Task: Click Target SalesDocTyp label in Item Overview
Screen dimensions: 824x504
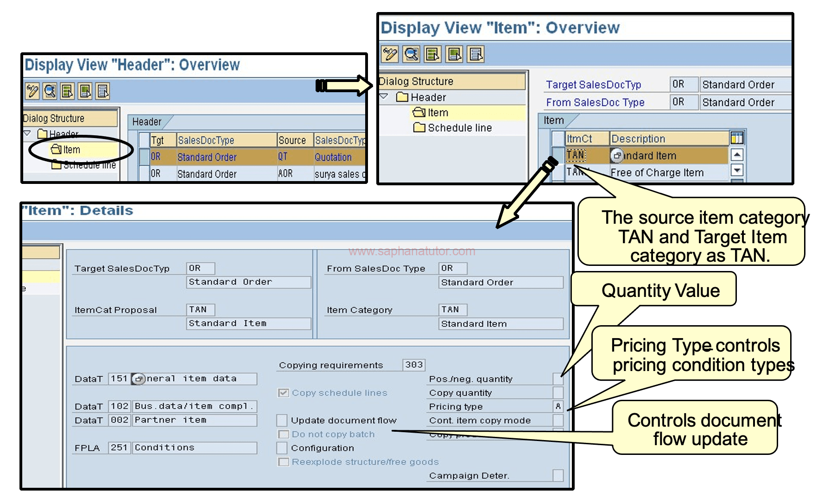Action: 593,85
